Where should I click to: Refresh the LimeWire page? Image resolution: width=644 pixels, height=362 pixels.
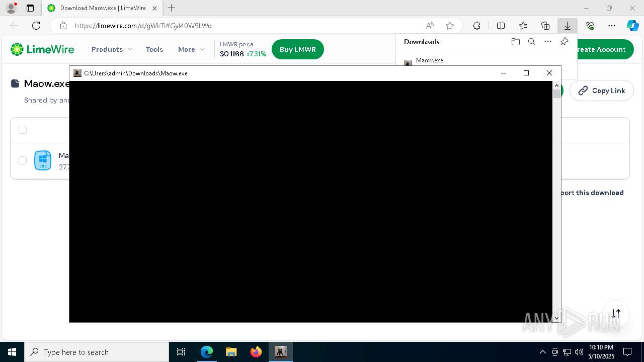pyautogui.click(x=36, y=26)
